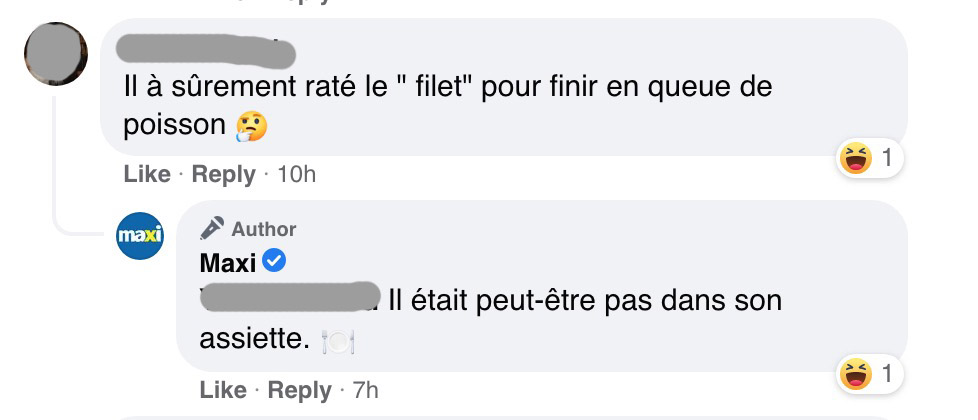978x420 pixels.
Task: View reaction count on Maxi's reply
Action: coord(886,374)
